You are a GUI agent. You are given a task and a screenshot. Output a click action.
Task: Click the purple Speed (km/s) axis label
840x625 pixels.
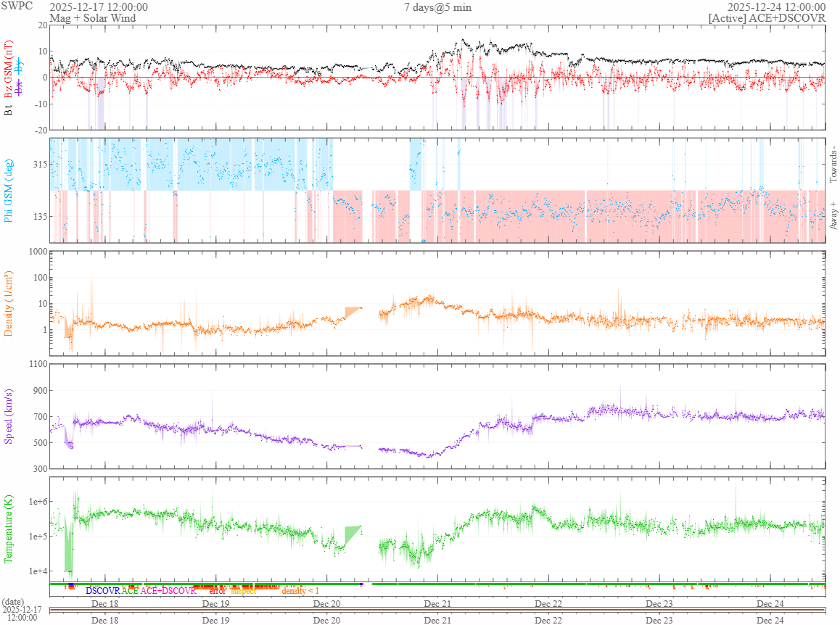click(x=9, y=415)
